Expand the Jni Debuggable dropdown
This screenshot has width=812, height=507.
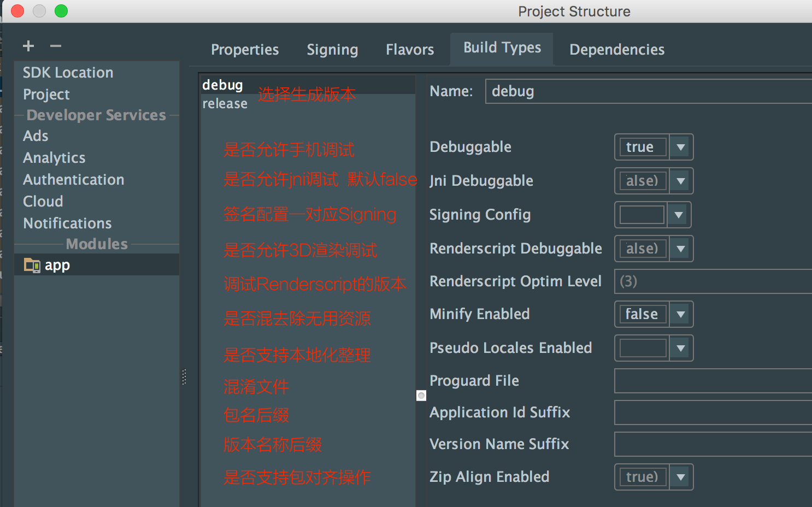tap(681, 181)
